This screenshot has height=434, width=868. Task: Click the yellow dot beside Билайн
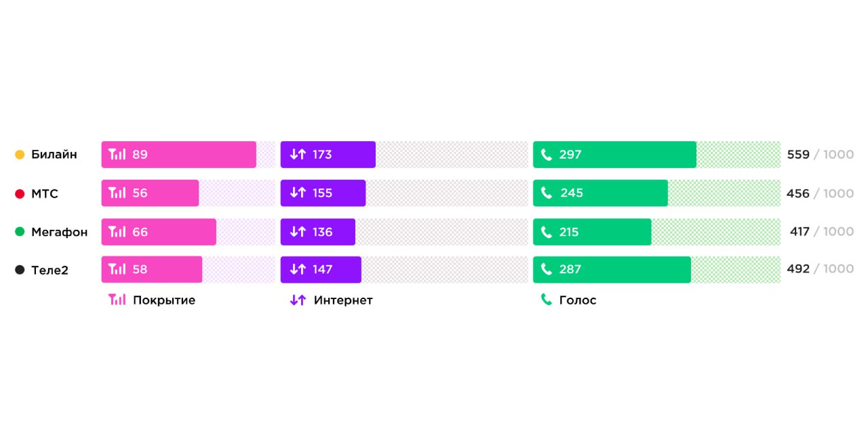20,155
